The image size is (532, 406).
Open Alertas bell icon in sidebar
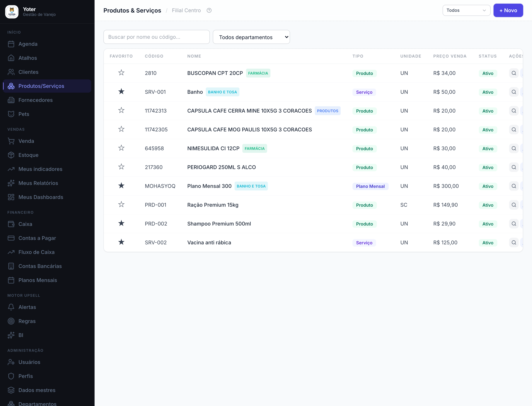tap(11, 307)
